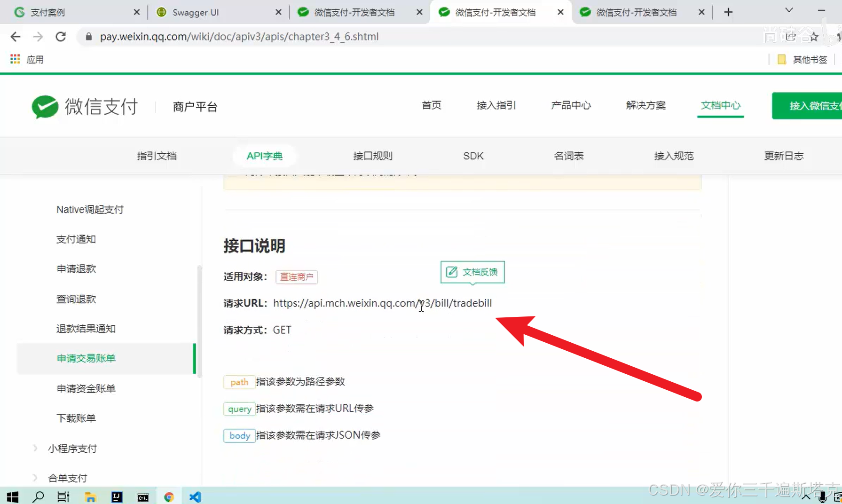Click the 文档反馈 feedback button
Screen dimensions: 842x504
click(x=472, y=272)
